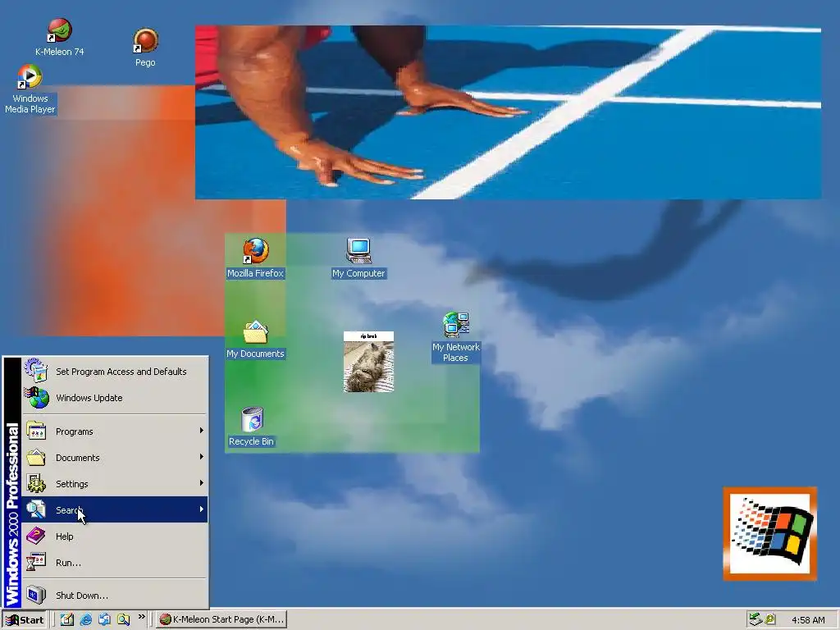Screen dimensions: 840x630
Task: Select the Mozilla Firefox desktop shortcut
Action: pyautogui.click(x=256, y=258)
